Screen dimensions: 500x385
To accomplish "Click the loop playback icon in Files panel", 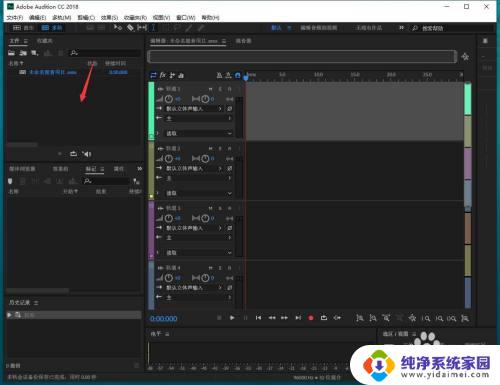I will coord(73,154).
